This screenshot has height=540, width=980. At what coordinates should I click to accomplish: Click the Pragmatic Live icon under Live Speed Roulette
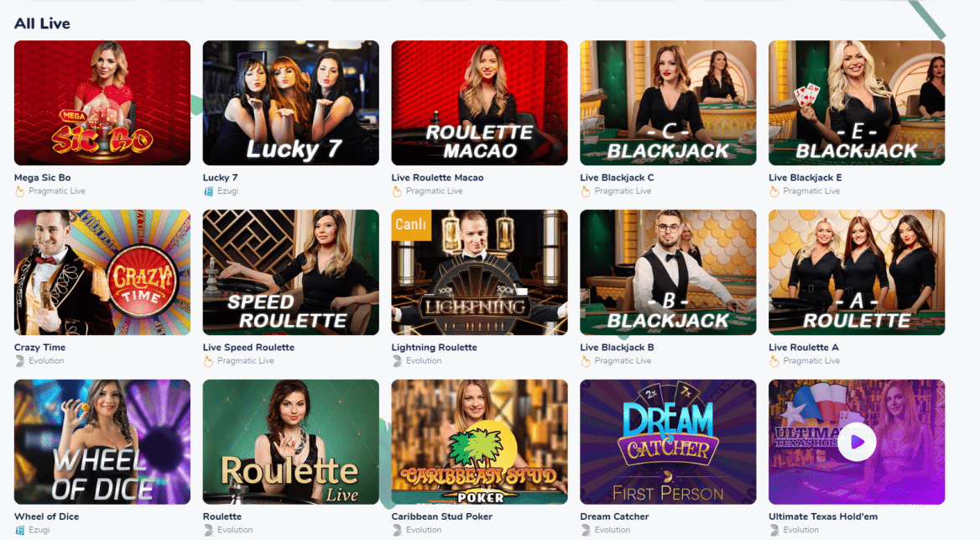[208, 361]
